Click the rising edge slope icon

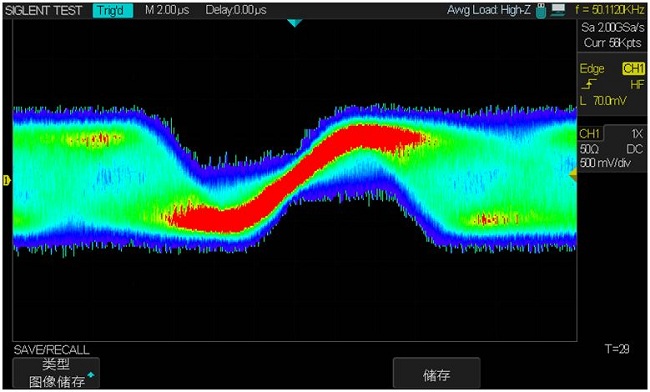click(589, 85)
